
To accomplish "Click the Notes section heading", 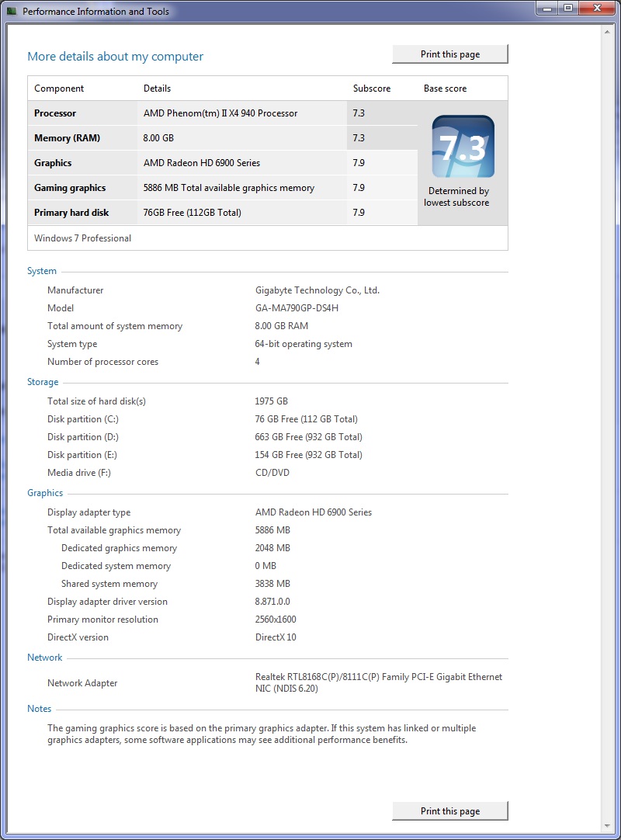I will (x=39, y=709).
